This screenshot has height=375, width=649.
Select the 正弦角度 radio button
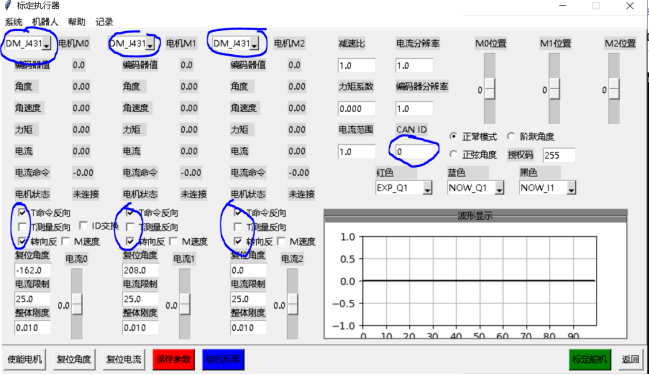pos(454,154)
